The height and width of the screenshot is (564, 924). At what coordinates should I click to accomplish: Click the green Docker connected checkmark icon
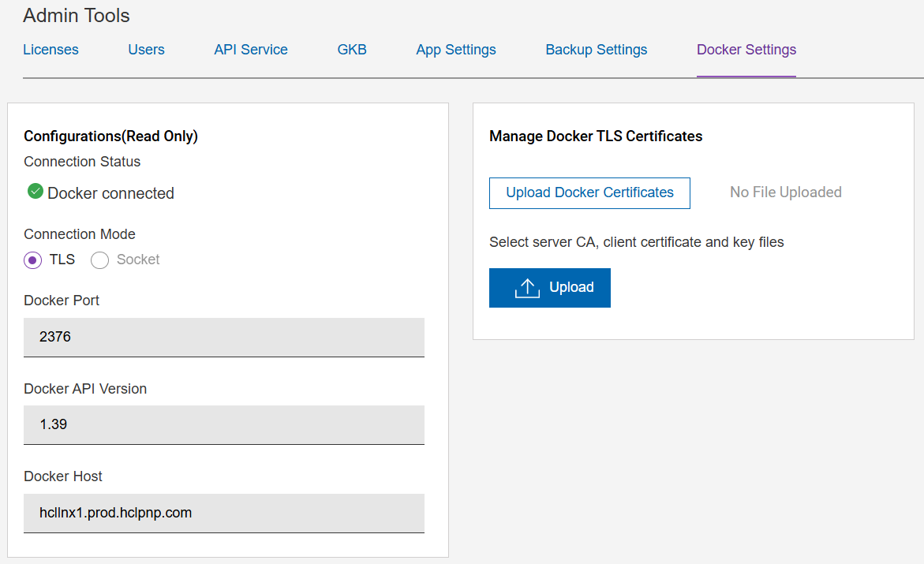pos(35,192)
